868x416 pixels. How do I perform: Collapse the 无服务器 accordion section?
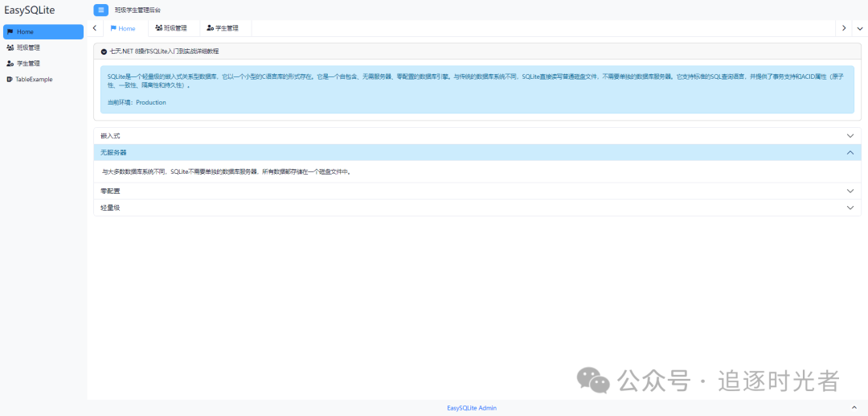850,152
